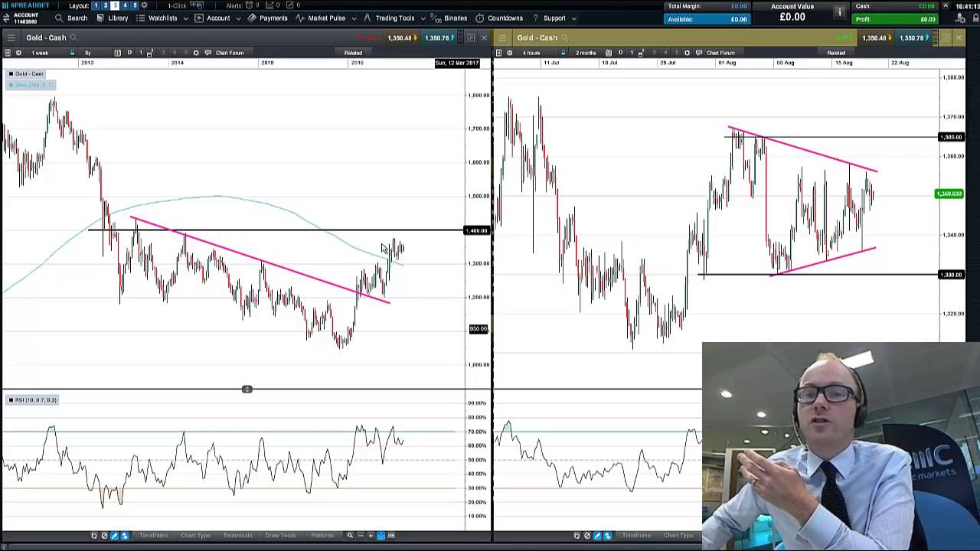980x551 pixels.
Task: Zoom out left chart with minus
Action: [361, 536]
